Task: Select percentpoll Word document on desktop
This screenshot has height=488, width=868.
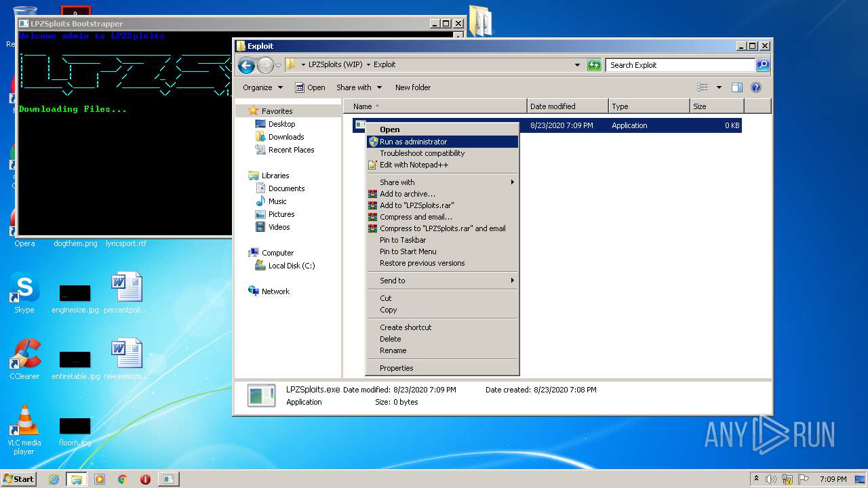Action: click(126, 293)
